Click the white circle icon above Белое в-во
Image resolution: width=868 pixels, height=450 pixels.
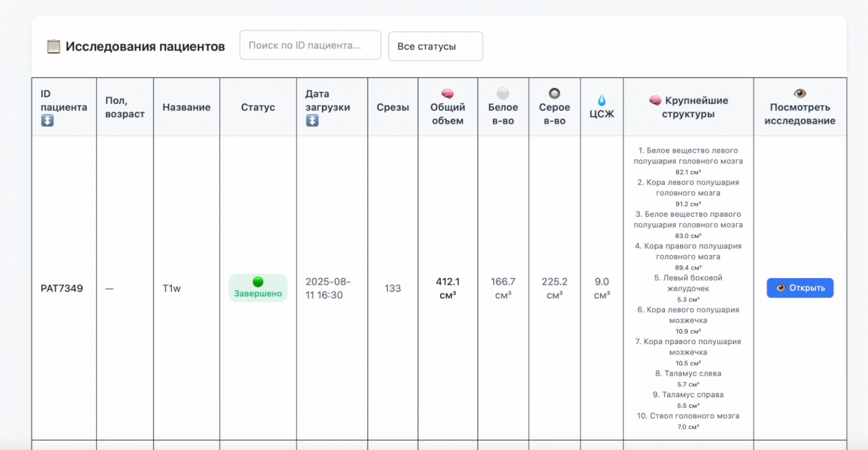pos(503,94)
